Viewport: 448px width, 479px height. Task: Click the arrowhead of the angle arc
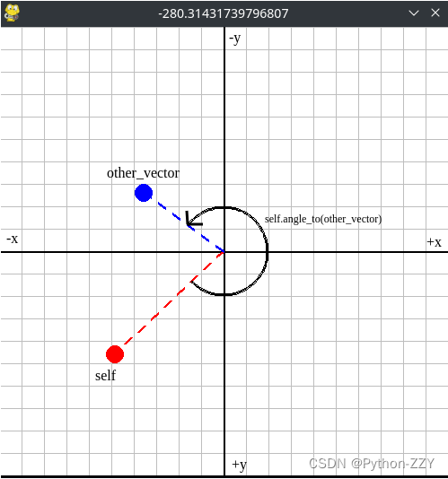194,219
